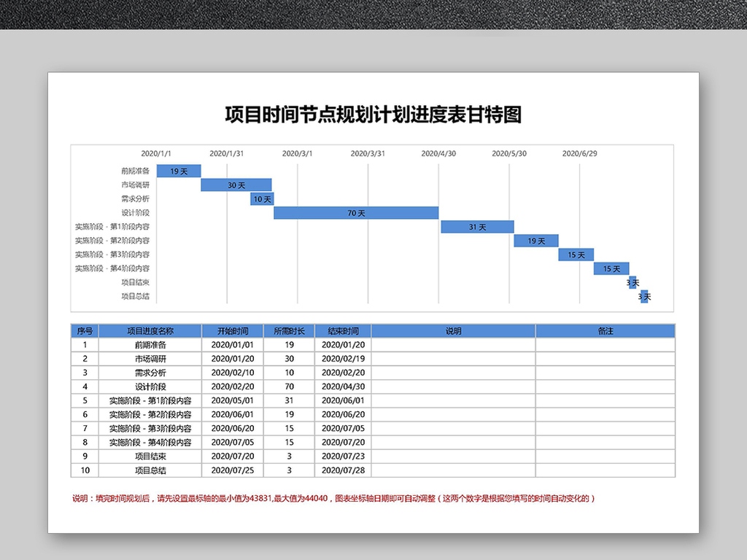Click the 70 天 design phase bar
The image size is (747, 560).
click(356, 213)
